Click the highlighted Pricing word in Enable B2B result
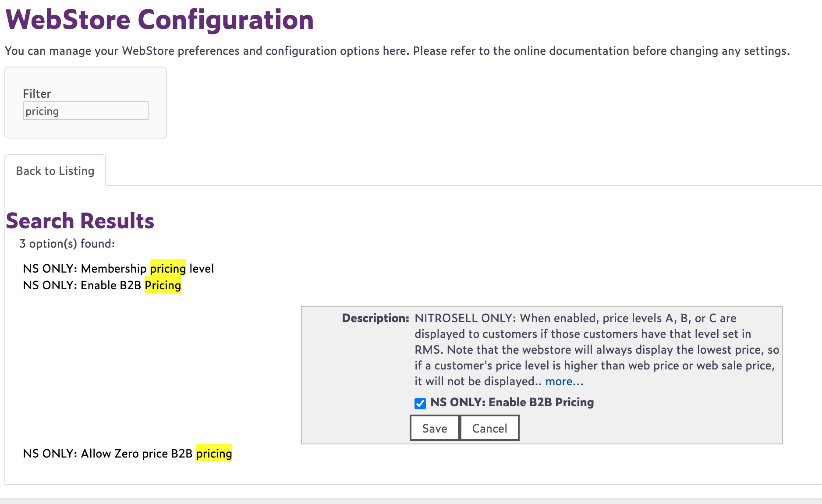822x504 pixels. [x=163, y=285]
